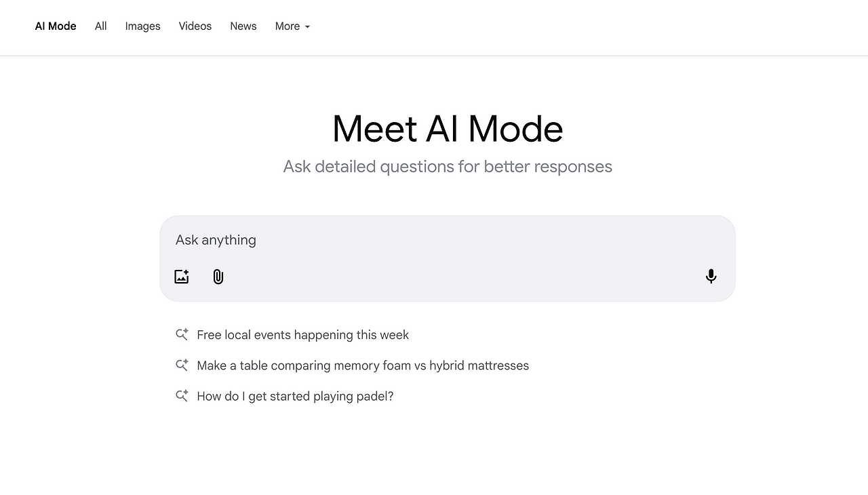The height and width of the screenshot is (495, 868).
Task: Click search icon beside padel suggestion
Action: click(x=182, y=396)
